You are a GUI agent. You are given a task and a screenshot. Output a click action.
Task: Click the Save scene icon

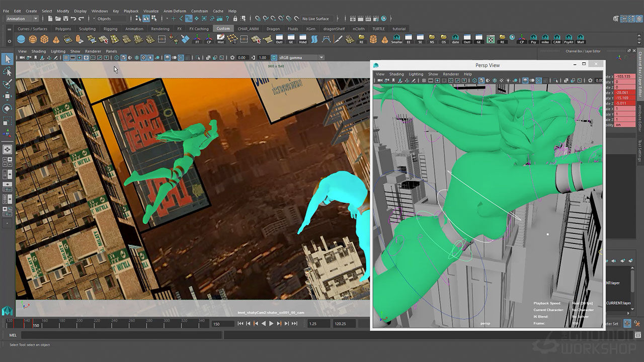pyautogui.click(x=65, y=19)
